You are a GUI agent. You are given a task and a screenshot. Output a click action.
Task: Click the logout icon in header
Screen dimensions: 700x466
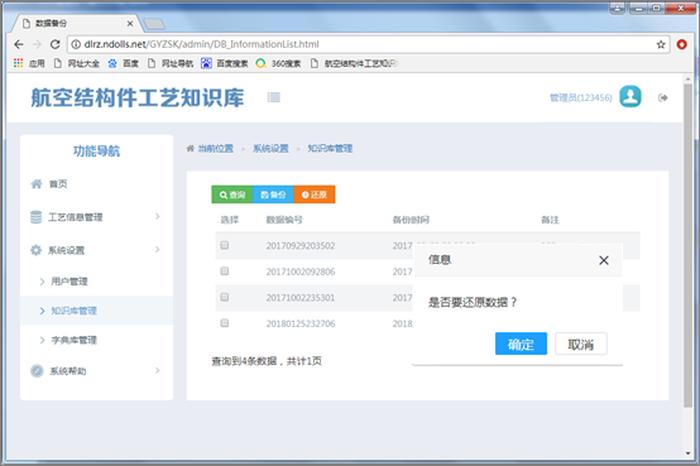pos(662,97)
